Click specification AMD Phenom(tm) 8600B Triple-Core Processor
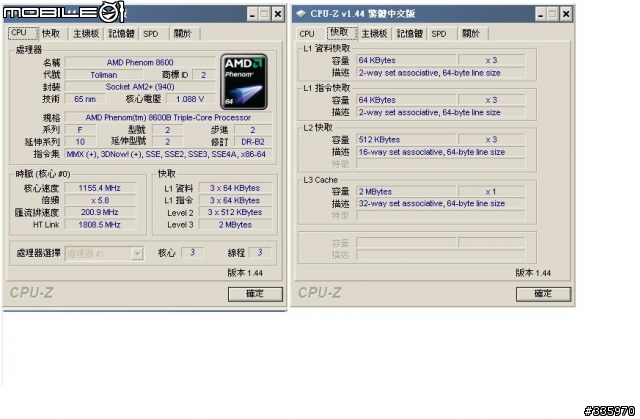The image size is (640, 419). click(168, 117)
